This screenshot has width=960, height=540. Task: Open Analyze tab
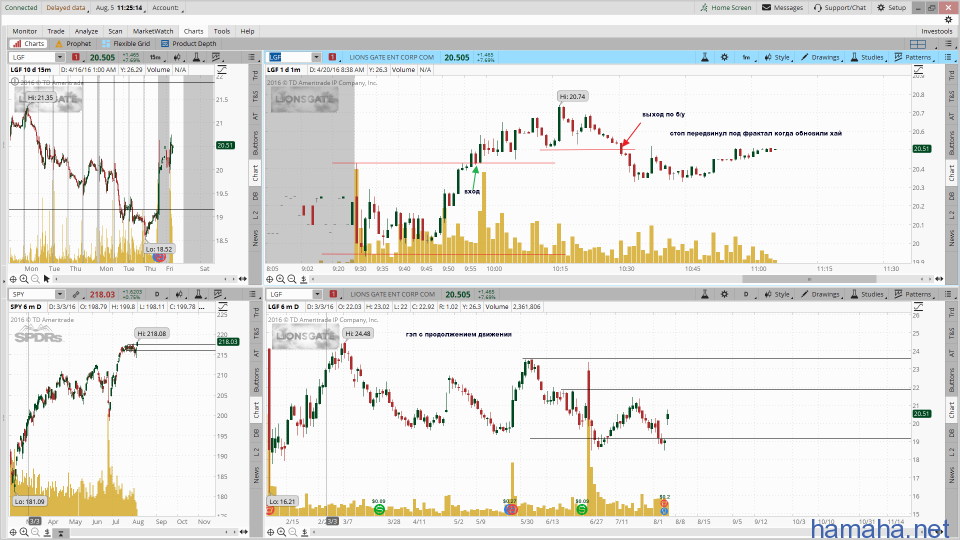(86, 31)
